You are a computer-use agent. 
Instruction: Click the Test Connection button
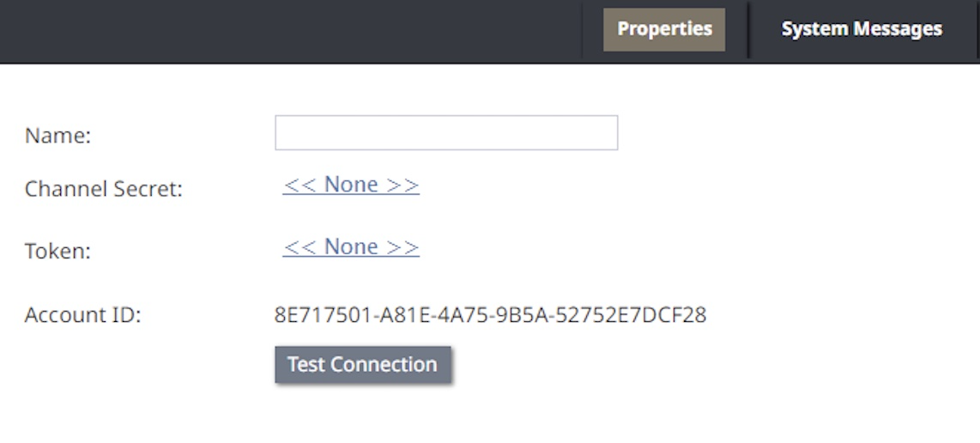point(362,365)
